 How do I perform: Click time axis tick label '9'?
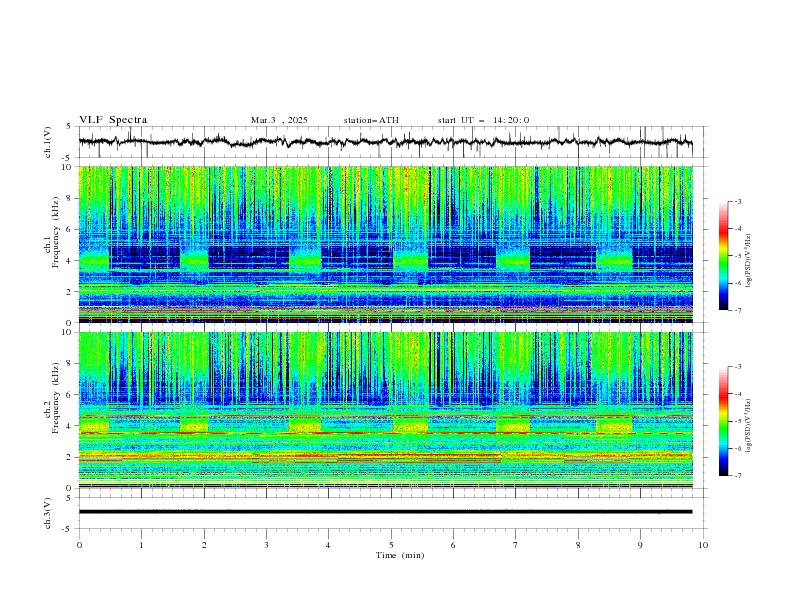point(640,545)
